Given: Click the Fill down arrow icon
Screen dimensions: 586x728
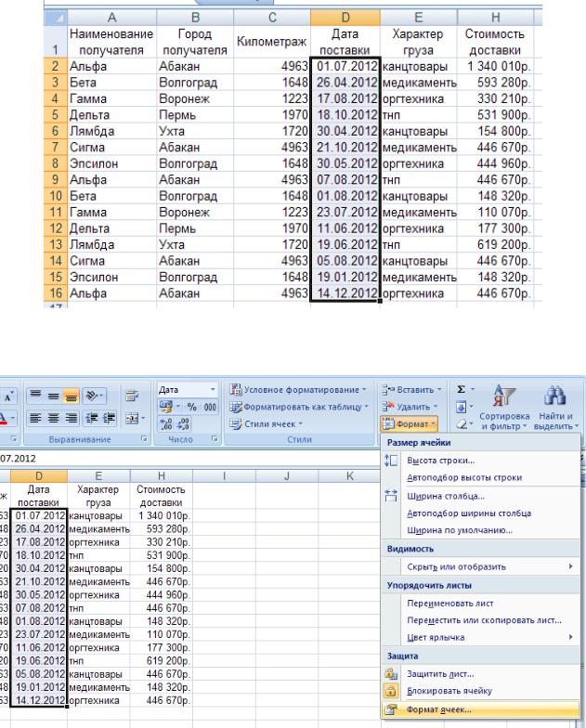Looking at the screenshot, I should coord(462,407).
